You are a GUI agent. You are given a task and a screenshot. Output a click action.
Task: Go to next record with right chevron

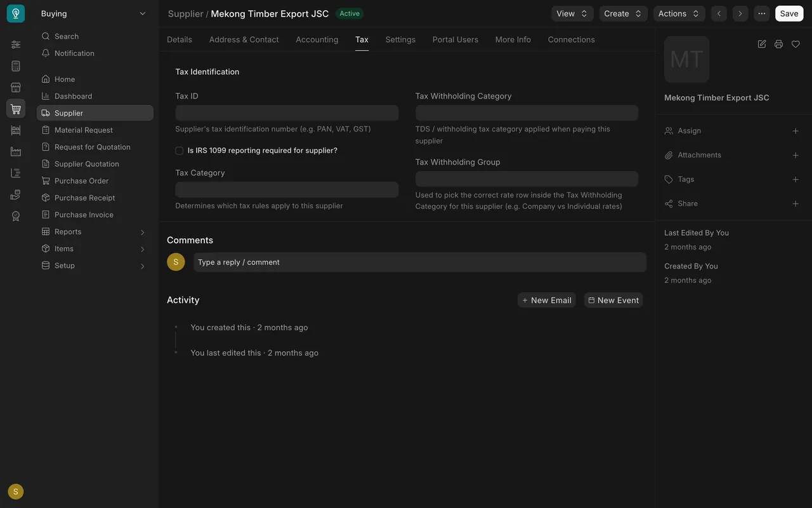pos(740,13)
